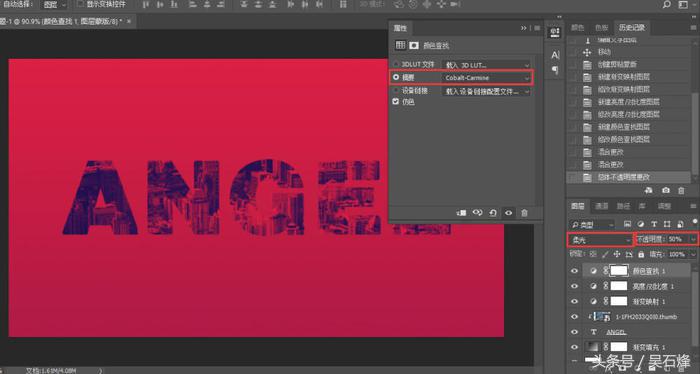
Task: Open the blend mode dropdown in Layers
Action: click(x=600, y=240)
